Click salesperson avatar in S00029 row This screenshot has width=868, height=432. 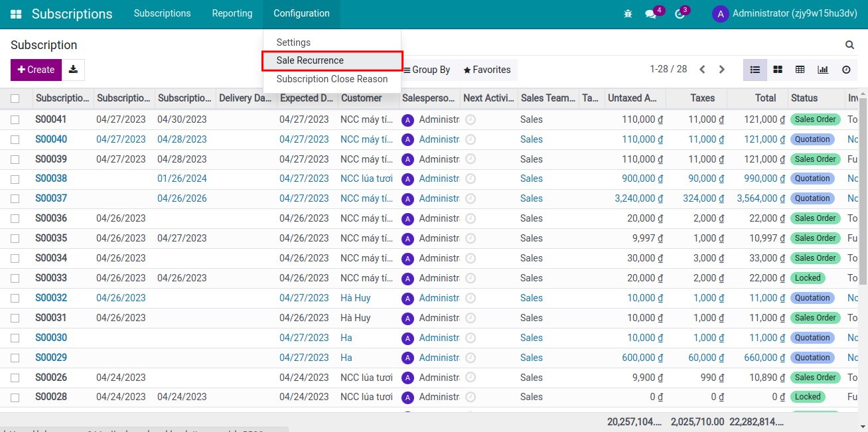(408, 358)
